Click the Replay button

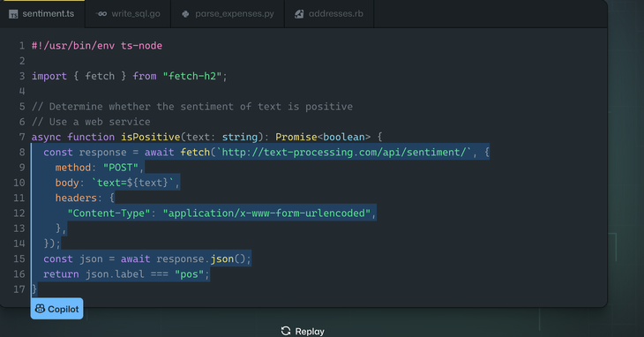(303, 331)
